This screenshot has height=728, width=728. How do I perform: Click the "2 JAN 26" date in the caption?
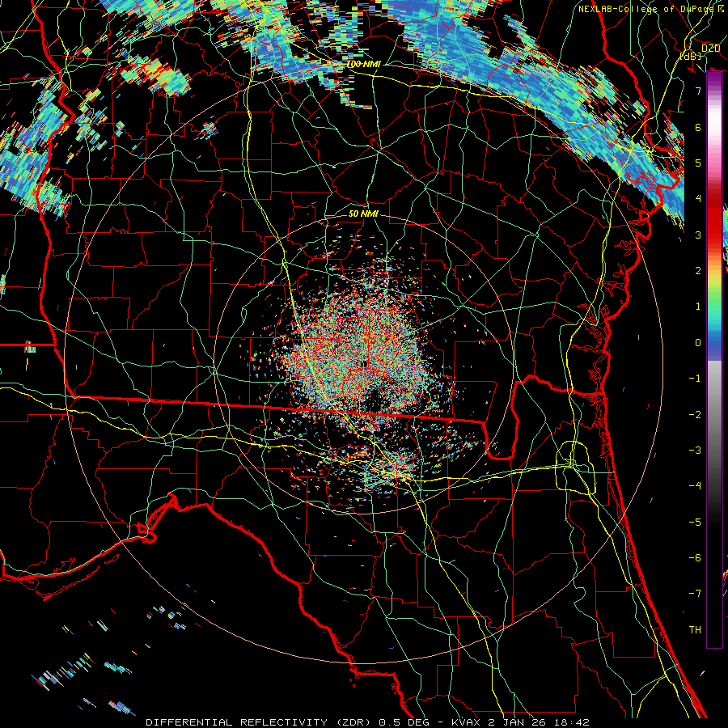516,722
